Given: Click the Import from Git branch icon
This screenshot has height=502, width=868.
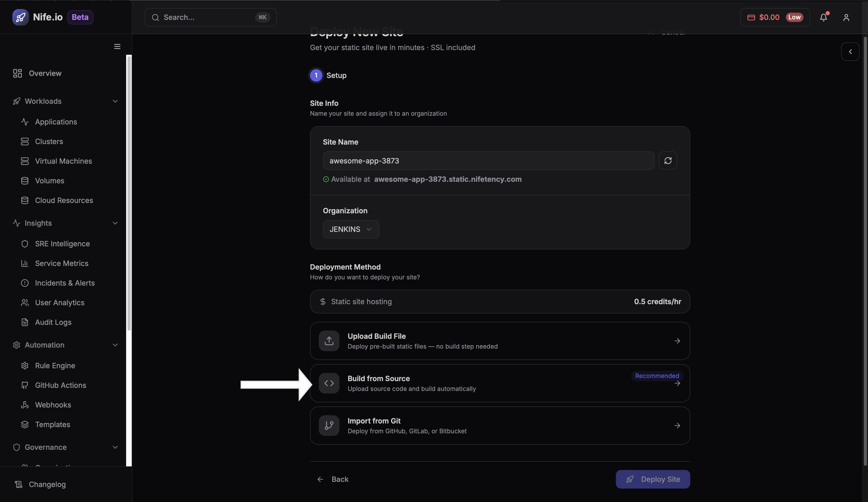Looking at the screenshot, I should pyautogui.click(x=329, y=425).
